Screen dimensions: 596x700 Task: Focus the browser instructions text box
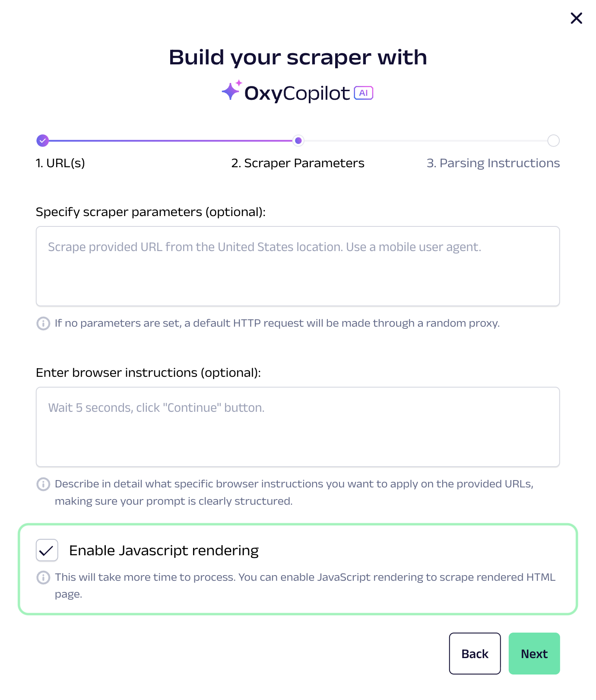(x=298, y=427)
